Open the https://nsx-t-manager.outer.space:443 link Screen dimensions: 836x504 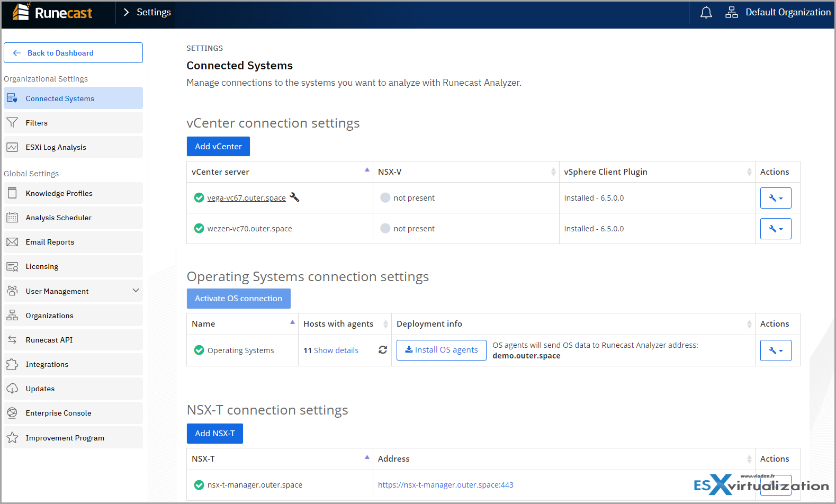(446, 485)
